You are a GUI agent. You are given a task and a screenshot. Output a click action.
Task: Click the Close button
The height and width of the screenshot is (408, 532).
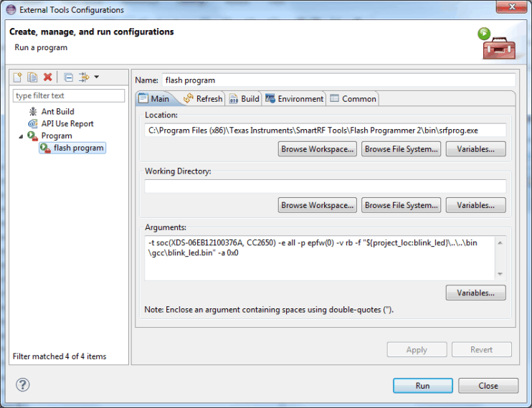pos(488,386)
